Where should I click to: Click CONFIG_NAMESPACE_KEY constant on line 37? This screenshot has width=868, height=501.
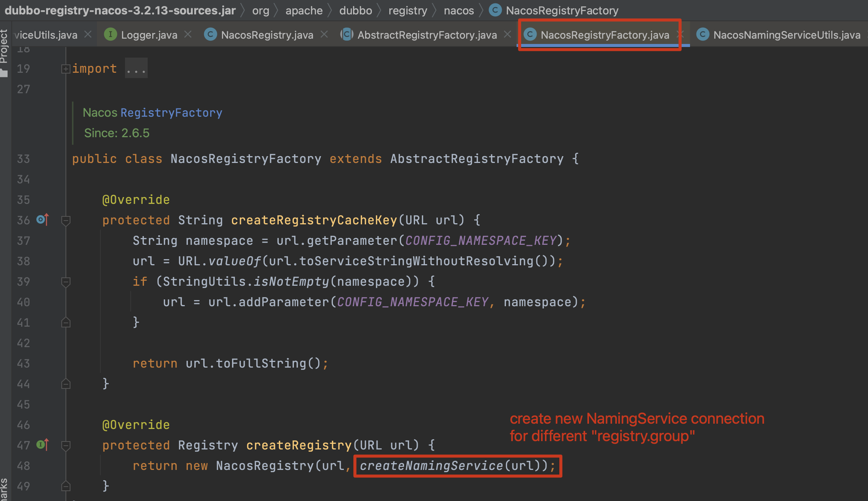click(481, 240)
